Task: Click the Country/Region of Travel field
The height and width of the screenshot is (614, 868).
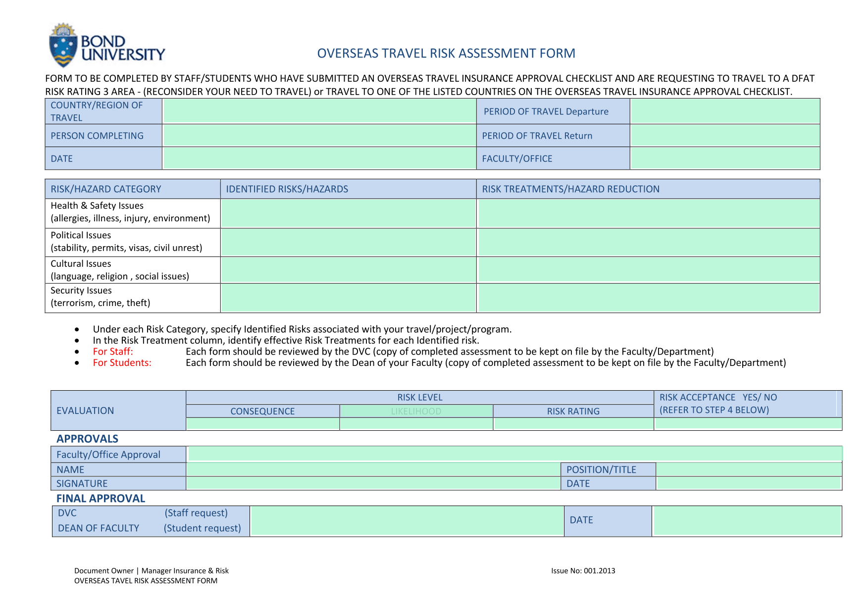Action: pyautogui.click(x=319, y=111)
